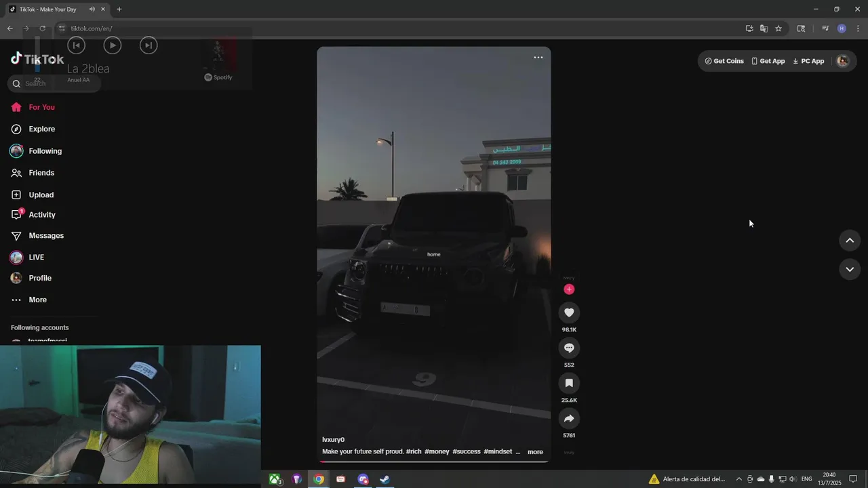
Task: Share the video using the arrow icon
Action: click(569, 418)
